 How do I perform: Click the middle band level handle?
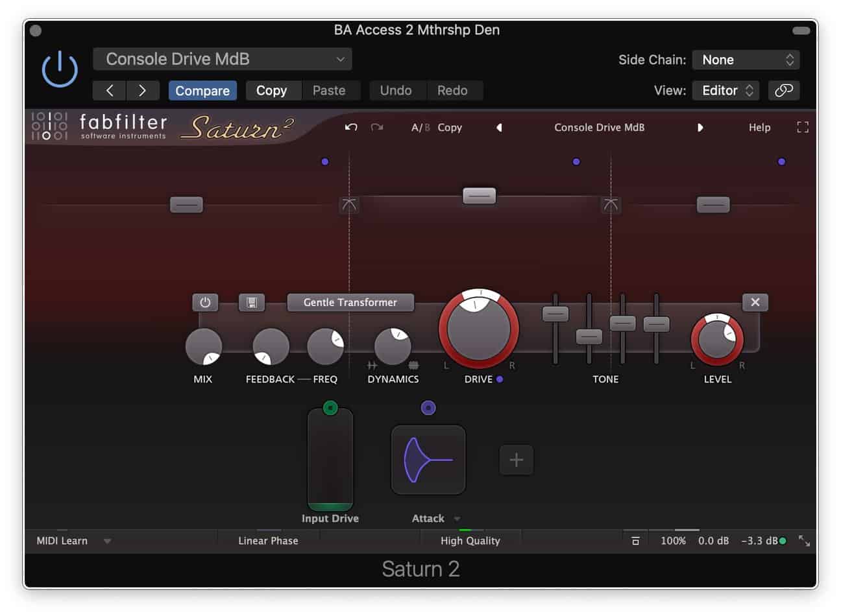coord(479,195)
